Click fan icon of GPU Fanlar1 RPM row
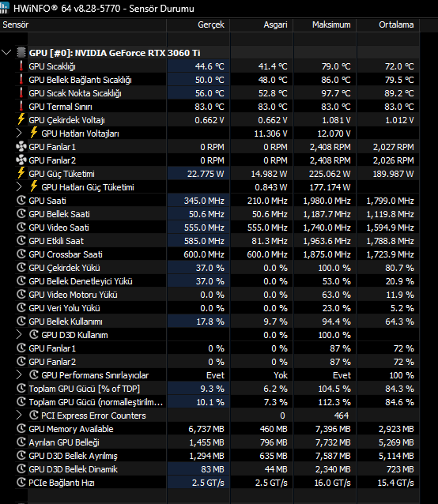 [21, 147]
